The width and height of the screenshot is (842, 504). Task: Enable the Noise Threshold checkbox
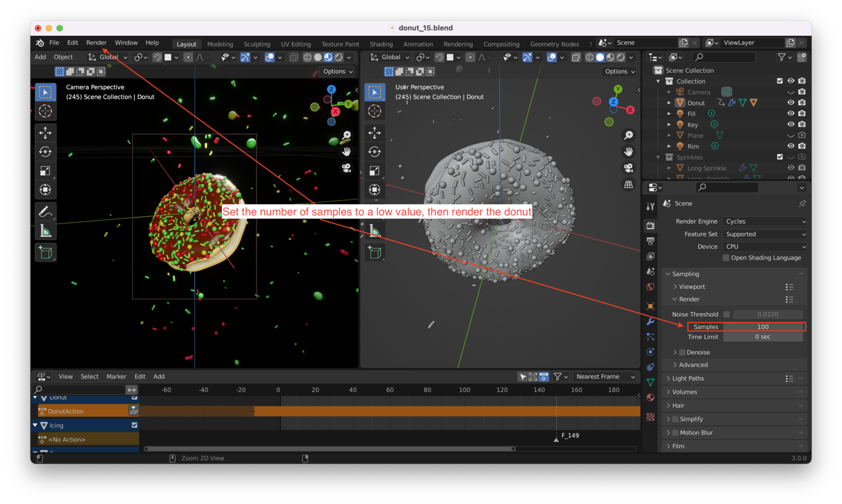[726, 315]
